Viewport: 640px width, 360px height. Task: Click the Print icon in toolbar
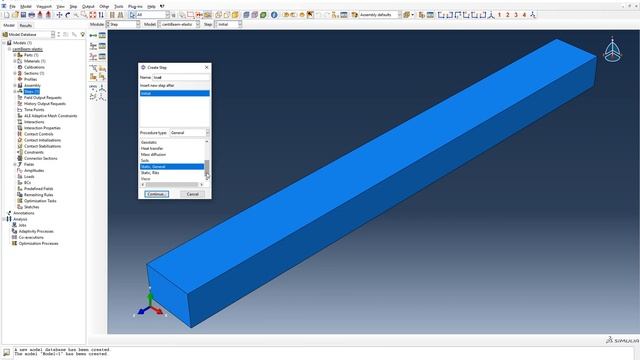click(x=31, y=15)
